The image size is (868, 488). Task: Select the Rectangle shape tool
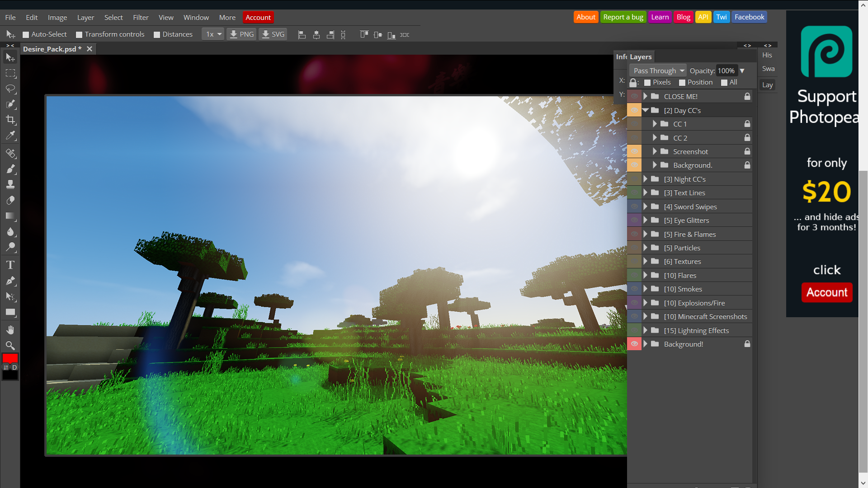pos(10,312)
